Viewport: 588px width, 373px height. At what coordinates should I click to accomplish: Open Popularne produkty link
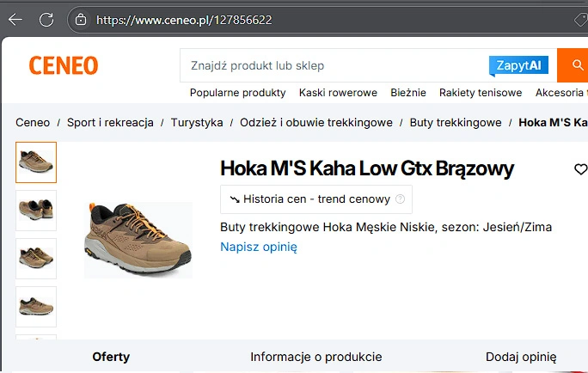pos(238,93)
